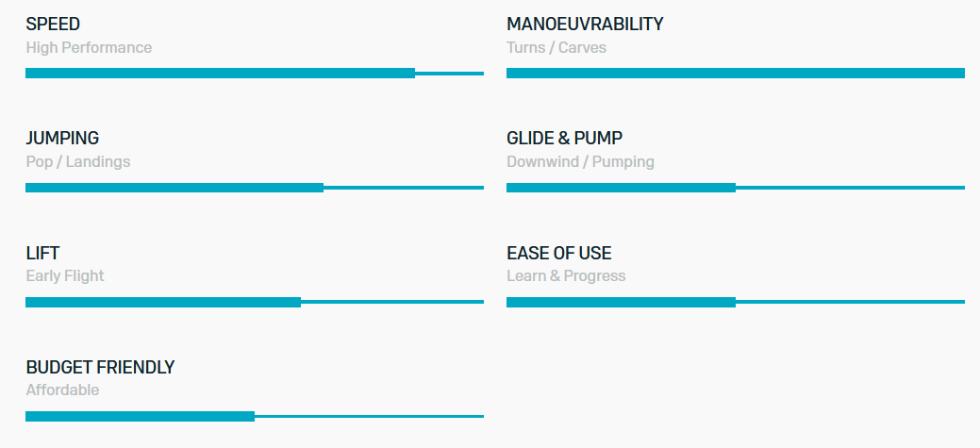Select the SPEED heading

click(53, 25)
